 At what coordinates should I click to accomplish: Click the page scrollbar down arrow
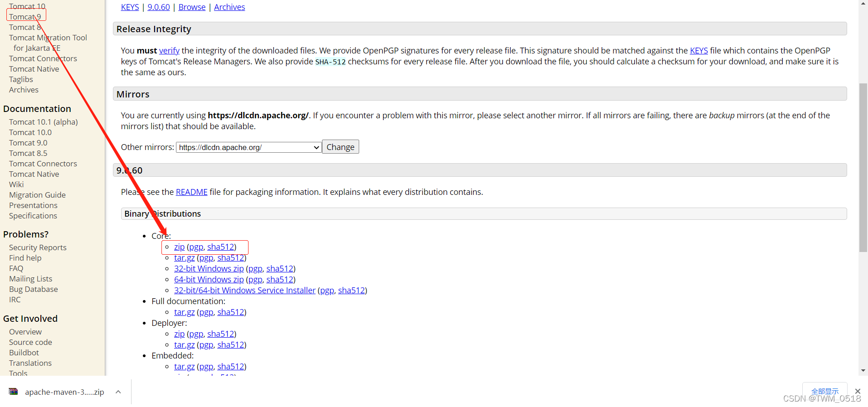point(863,371)
